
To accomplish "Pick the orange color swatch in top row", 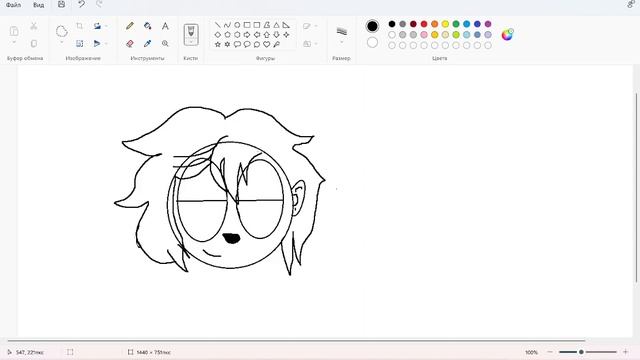I will point(435,24).
